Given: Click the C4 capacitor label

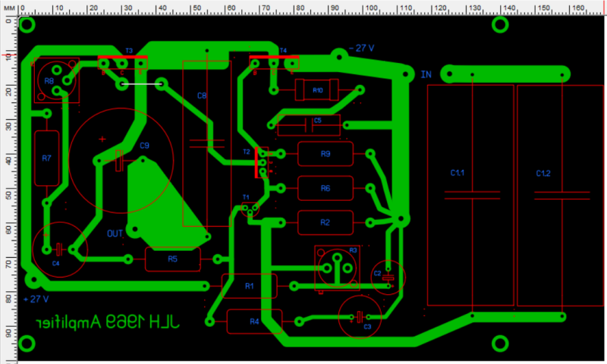Looking at the screenshot, I should click(x=55, y=263).
